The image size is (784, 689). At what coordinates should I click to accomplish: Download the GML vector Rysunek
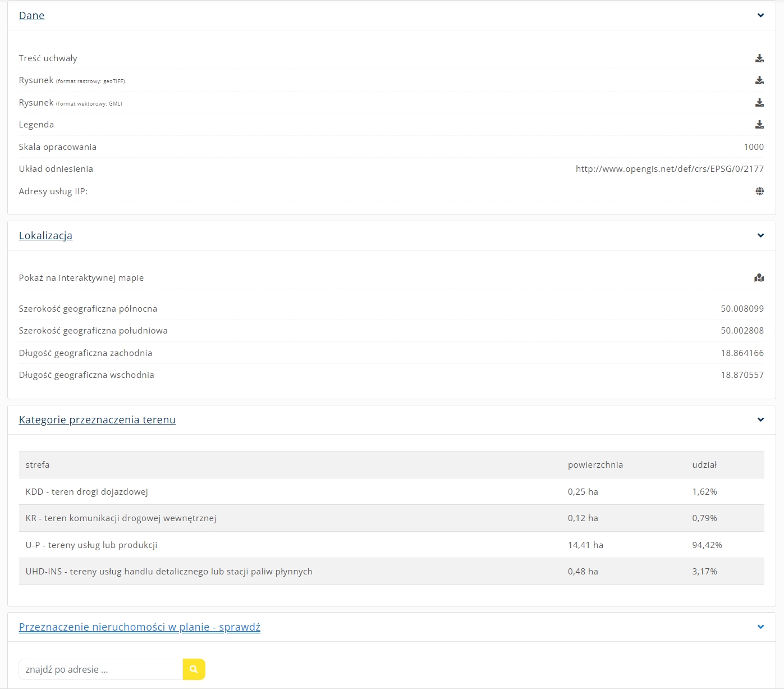point(759,103)
